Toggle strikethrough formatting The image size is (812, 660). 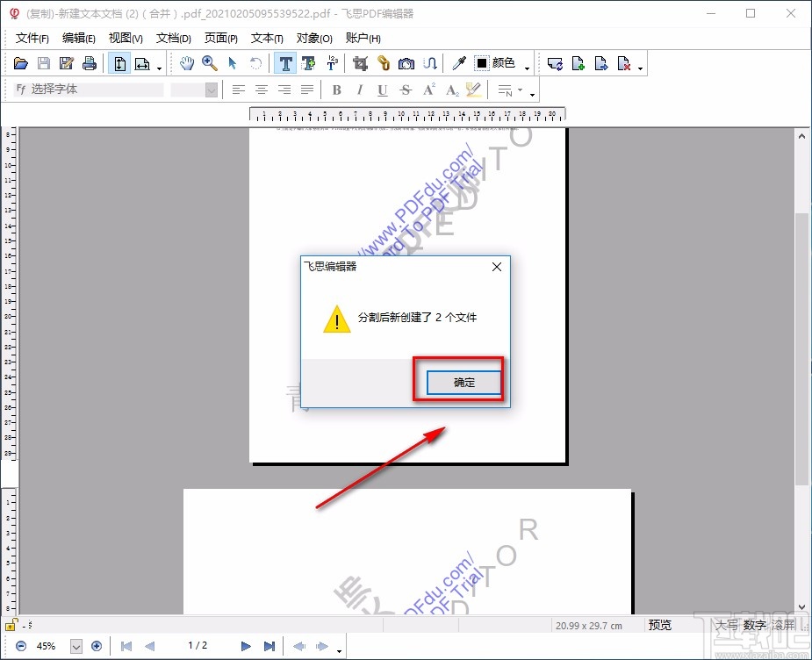click(406, 90)
